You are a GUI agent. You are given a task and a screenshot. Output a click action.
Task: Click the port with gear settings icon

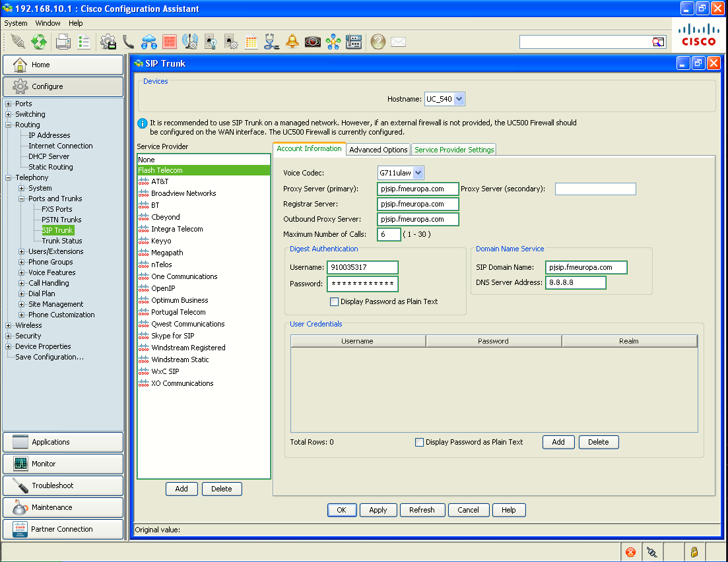pyautogui.click(x=231, y=42)
